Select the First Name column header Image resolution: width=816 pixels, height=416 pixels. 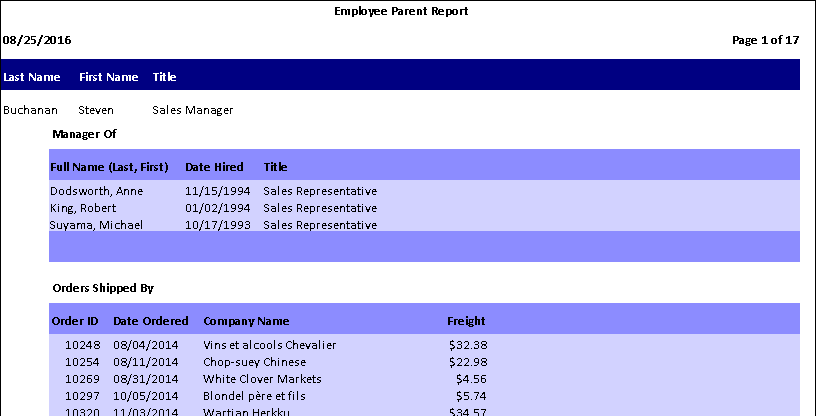108,77
